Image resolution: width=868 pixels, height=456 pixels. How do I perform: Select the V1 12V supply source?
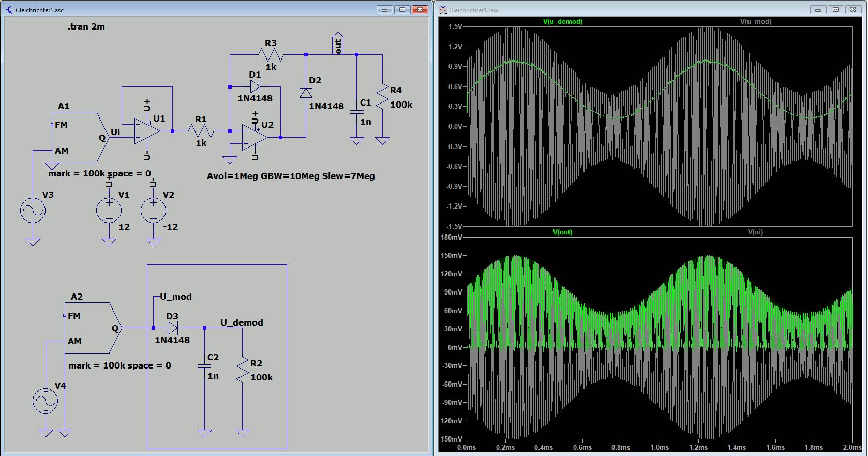click(x=109, y=211)
